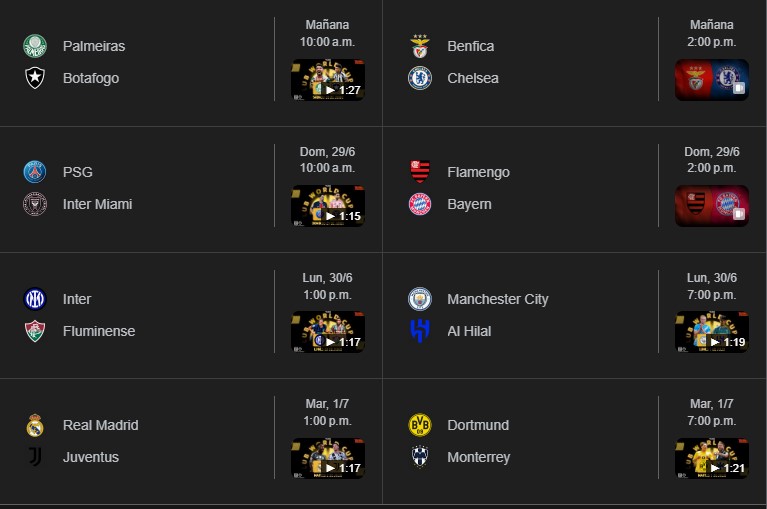Play the PSG vs Inter Miami video

click(328, 207)
